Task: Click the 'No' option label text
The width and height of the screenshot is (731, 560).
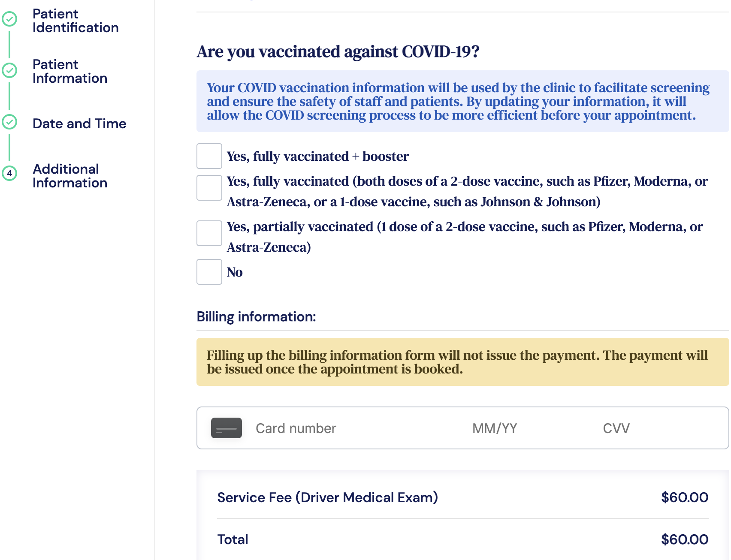Action: pyautogui.click(x=235, y=272)
